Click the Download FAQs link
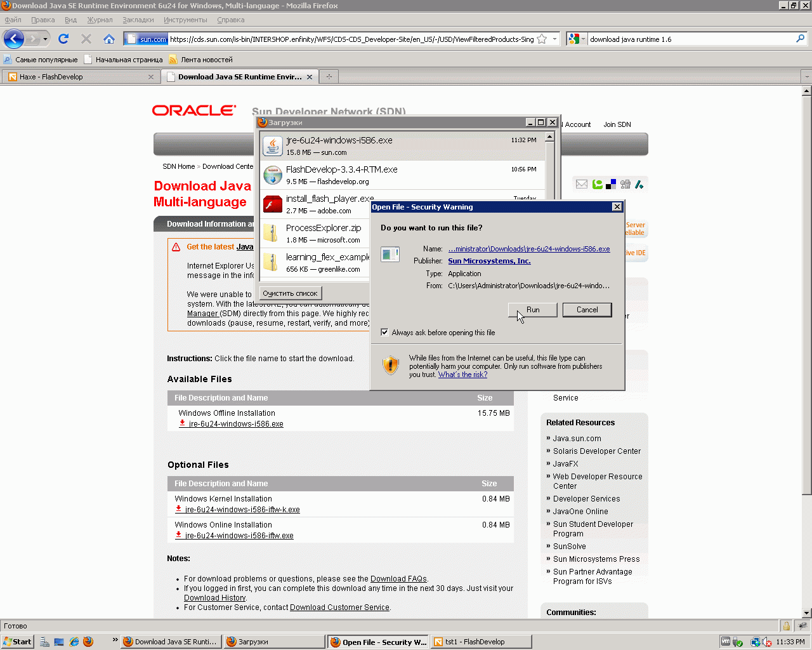This screenshot has height=650, width=812. coord(398,579)
